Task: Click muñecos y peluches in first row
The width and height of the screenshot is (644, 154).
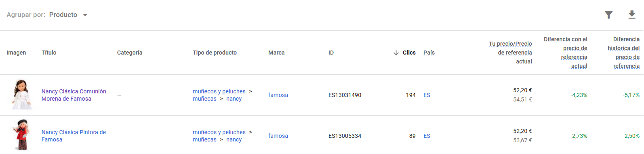Action: [x=219, y=91]
